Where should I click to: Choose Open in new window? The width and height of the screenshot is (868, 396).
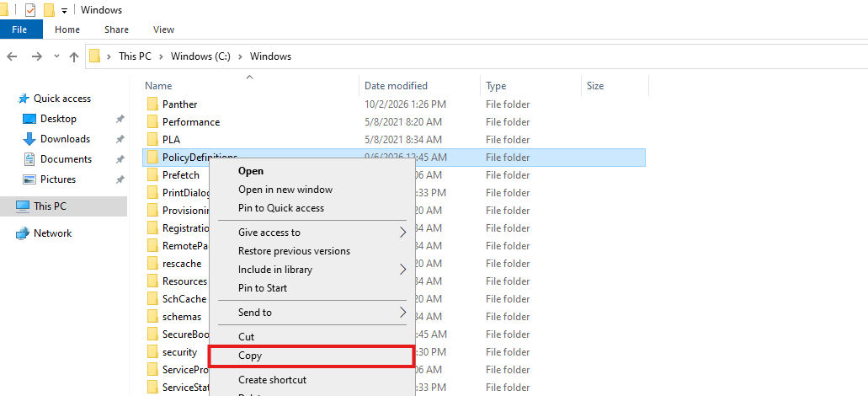312,190
